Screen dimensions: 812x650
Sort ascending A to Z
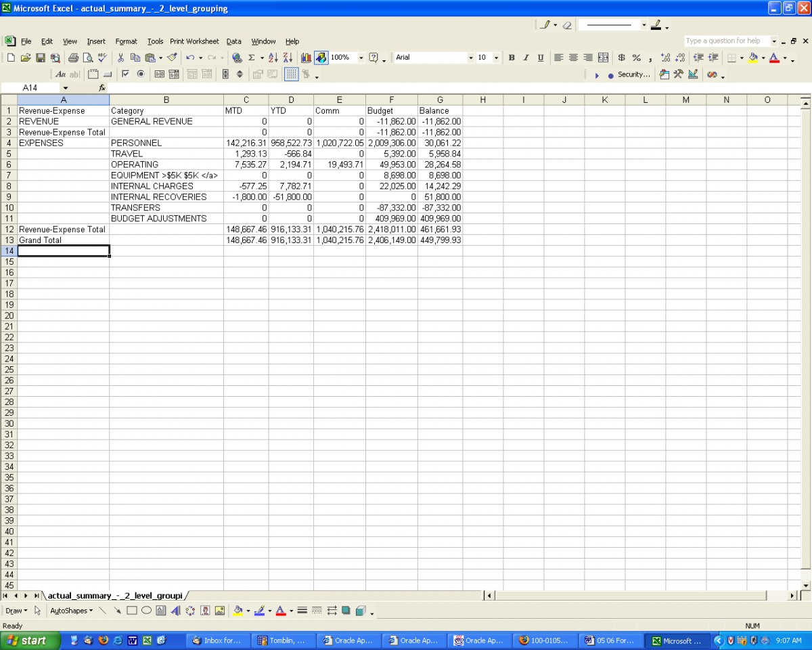tap(273, 58)
